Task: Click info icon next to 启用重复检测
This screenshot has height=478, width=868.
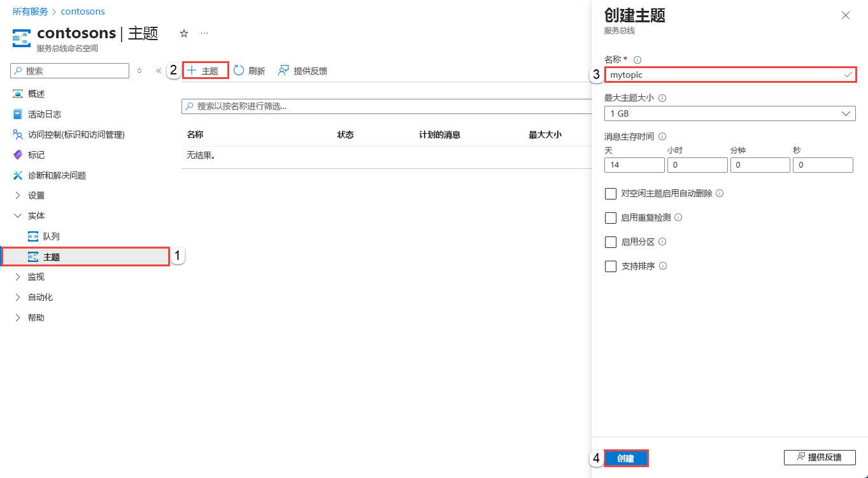Action: pyautogui.click(x=678, y=217)
